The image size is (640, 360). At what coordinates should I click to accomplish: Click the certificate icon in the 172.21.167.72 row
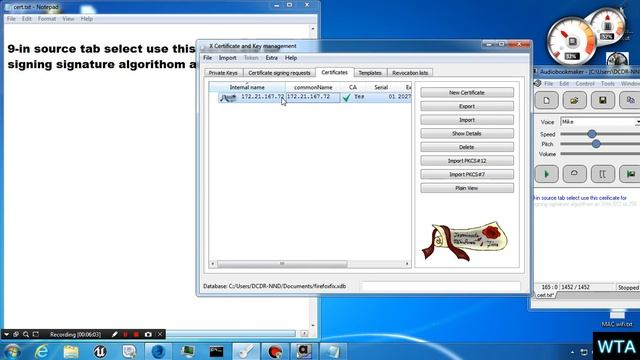[228, 98]
